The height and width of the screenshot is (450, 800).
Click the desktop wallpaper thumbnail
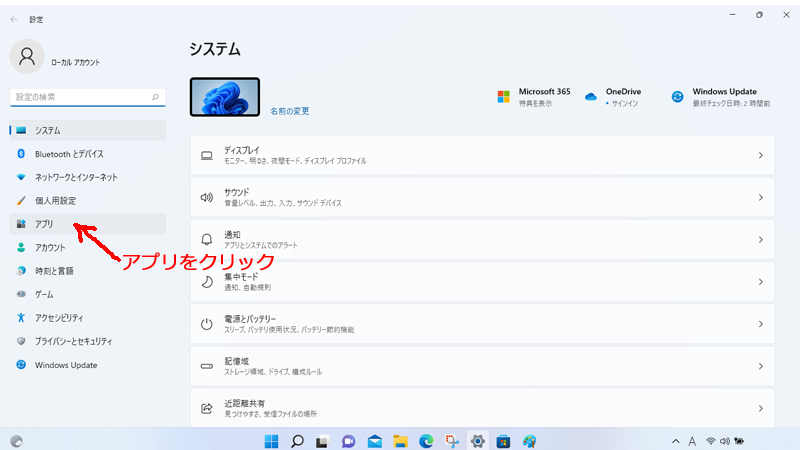pos(224,98)
